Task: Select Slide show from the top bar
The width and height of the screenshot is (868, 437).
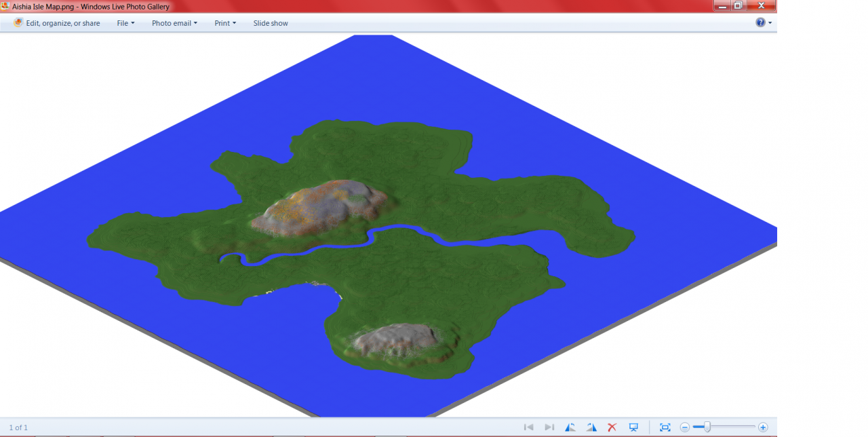Action: tap(270, 22)
